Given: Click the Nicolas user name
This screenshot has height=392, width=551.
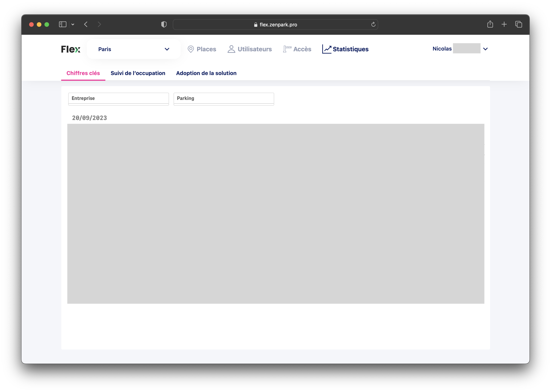Looking at the screenshot, I should pyautogui.click(x=442, y=49).
